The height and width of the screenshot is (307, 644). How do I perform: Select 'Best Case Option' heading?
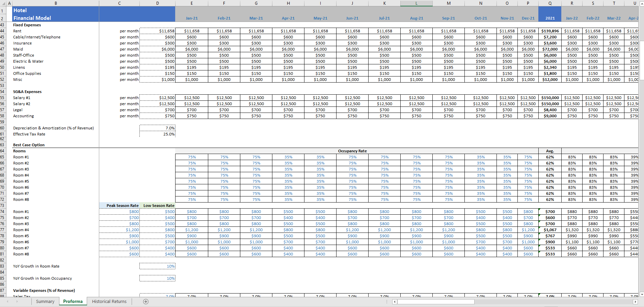56,145
